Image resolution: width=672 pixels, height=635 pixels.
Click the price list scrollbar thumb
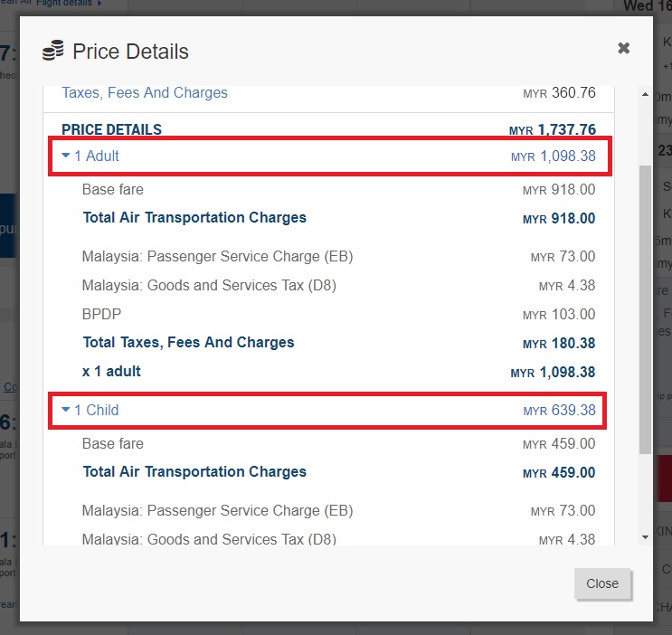[x=645, y=308]
